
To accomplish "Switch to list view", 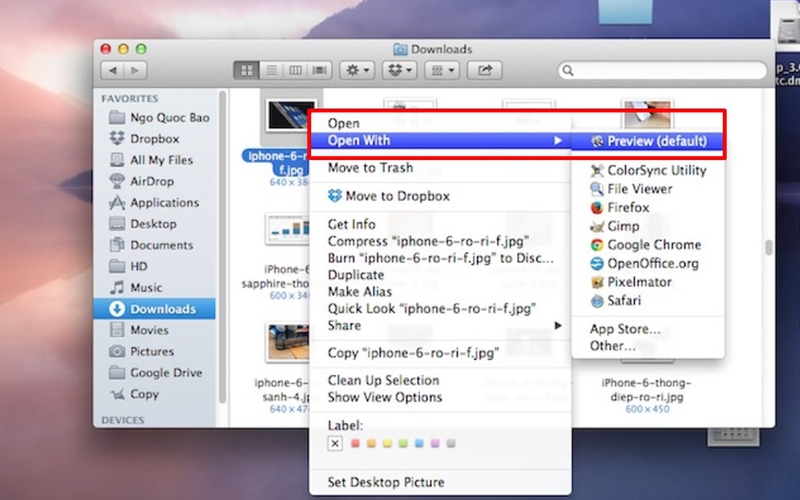I will [271, 70].
